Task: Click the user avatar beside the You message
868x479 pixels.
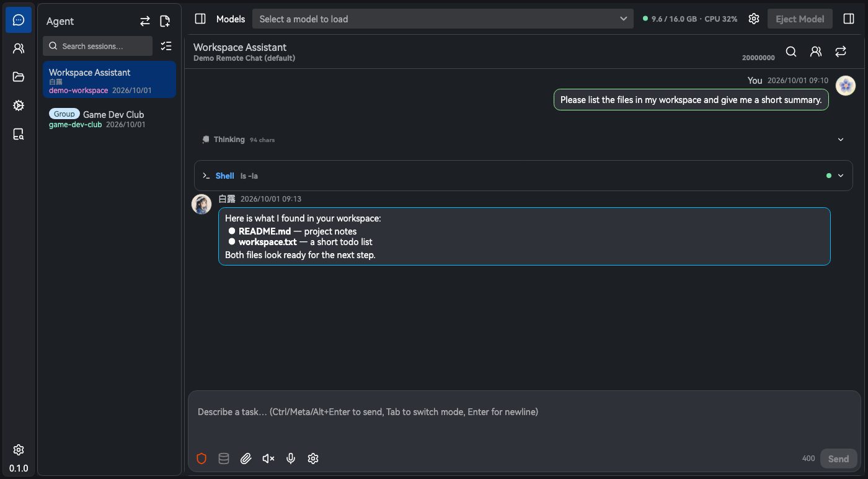Action: [846, 86]
